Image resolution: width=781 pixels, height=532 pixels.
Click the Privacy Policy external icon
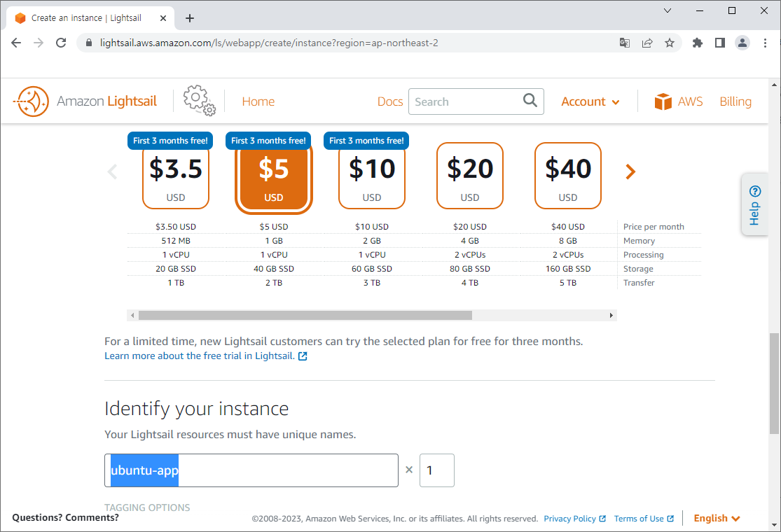(x=602, y=519)
